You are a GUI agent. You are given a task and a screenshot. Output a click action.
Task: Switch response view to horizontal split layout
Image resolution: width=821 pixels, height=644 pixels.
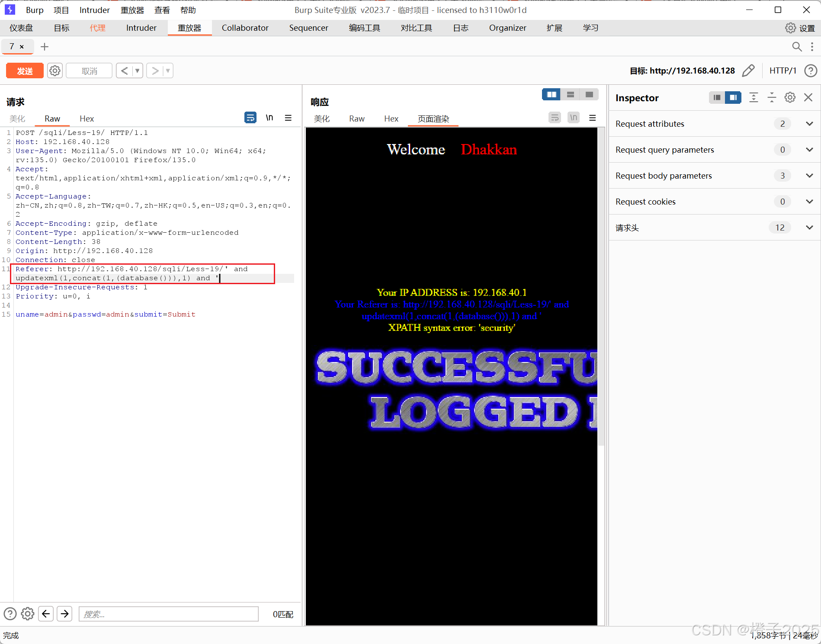pos(570,94)
